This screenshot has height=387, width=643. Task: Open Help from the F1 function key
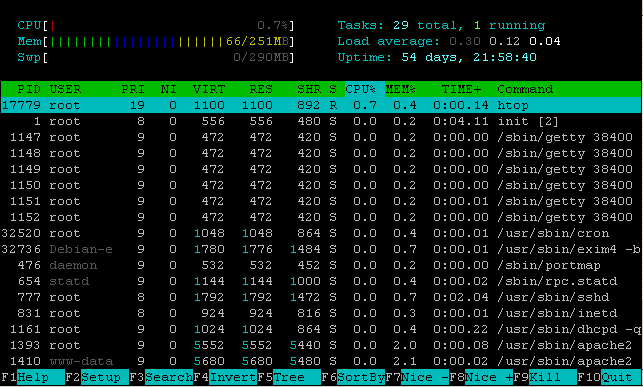[x=33, y=377]
